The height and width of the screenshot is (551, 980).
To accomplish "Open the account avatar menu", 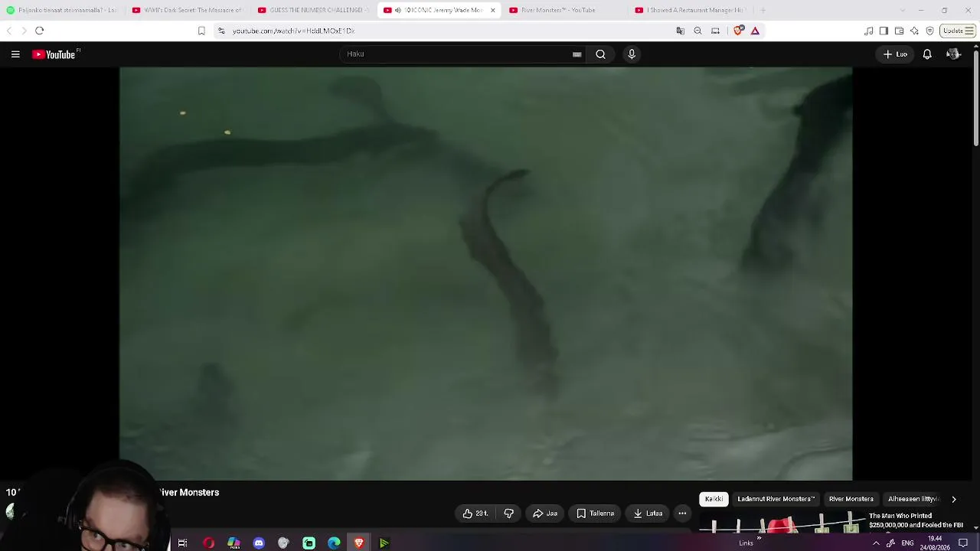I will click(x=953, y=54).
